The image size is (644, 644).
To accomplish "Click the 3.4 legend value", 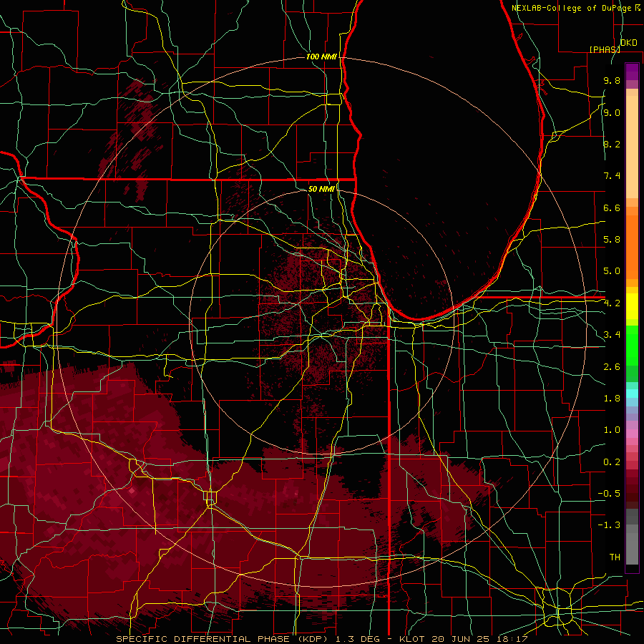I will (x=612, y=335).
